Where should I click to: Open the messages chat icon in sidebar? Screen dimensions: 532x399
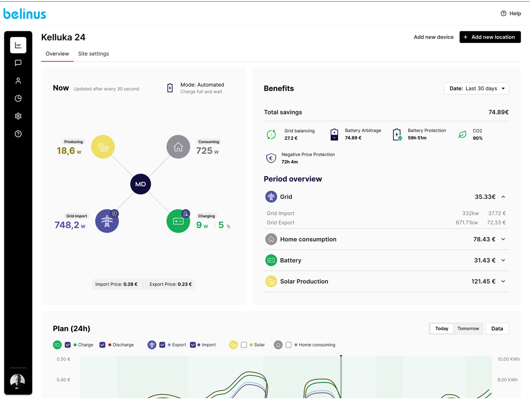(18, 63)
